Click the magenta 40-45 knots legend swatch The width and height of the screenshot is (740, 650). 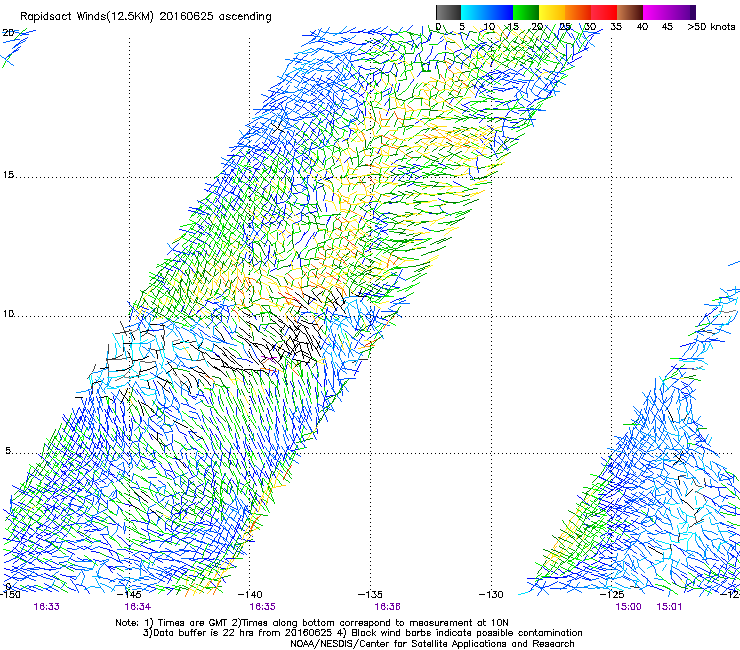click(x=656, y=12)
